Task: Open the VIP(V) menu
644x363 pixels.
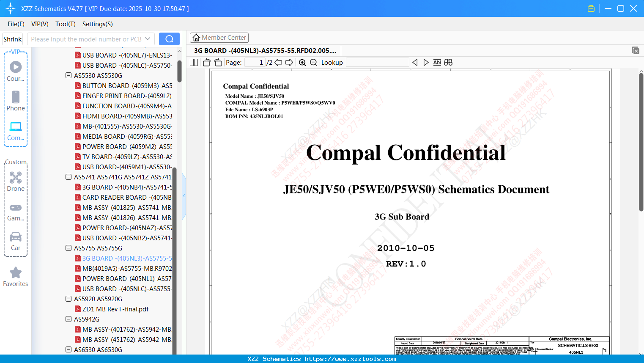Action: tap(40, 24)
